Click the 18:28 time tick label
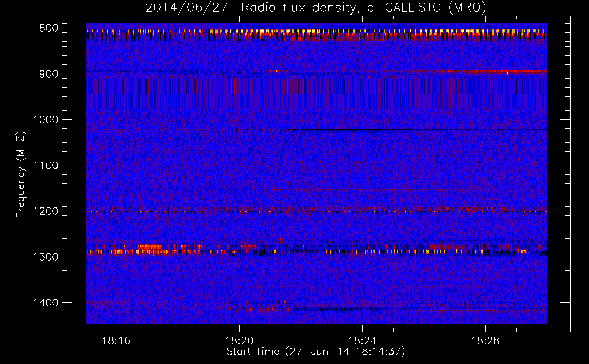 tap(486, 341)
